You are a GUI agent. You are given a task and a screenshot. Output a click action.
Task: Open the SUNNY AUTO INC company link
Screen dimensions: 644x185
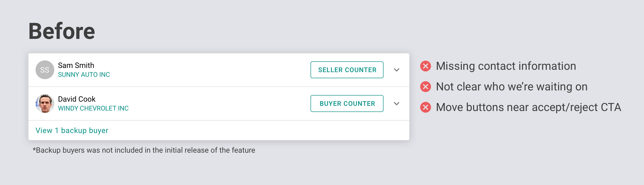pos(84,75)
